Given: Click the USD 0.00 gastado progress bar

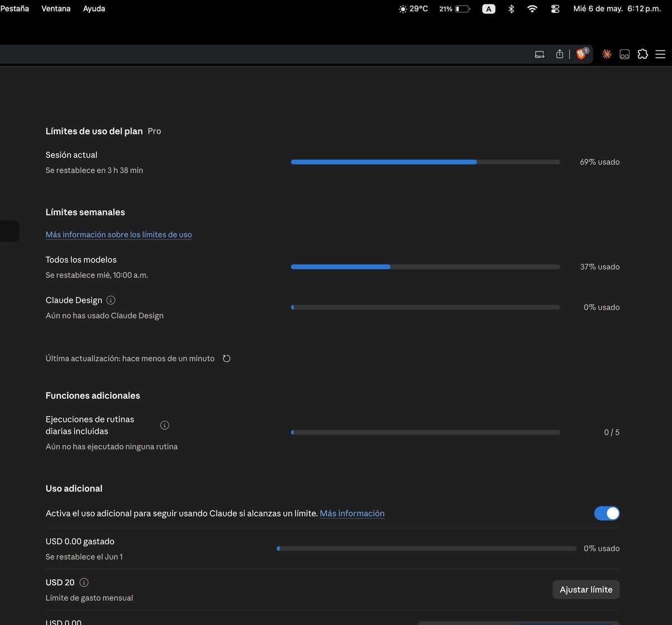Looking at the screenshot, I should click(427, 549).
